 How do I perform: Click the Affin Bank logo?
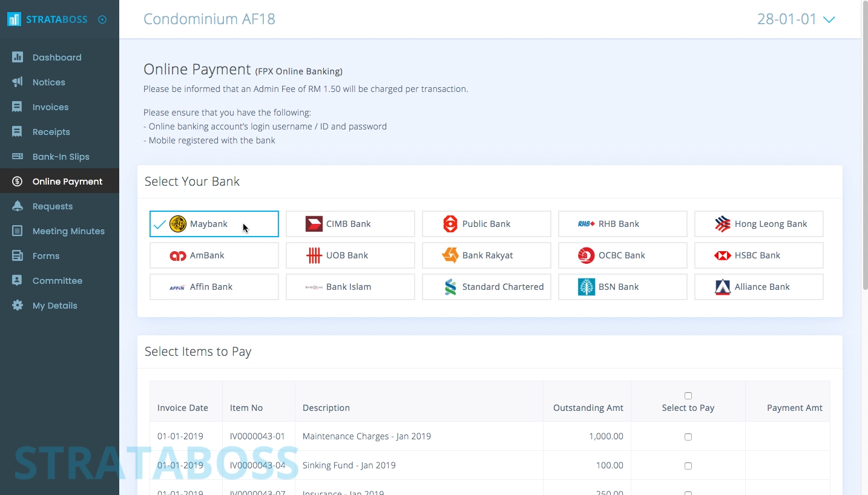pyautogui.click(x=177, y=288)
